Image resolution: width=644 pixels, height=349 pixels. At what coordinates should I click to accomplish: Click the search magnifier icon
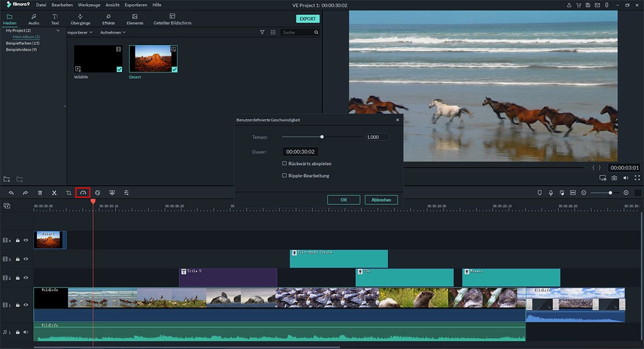[x=316, y=32]
